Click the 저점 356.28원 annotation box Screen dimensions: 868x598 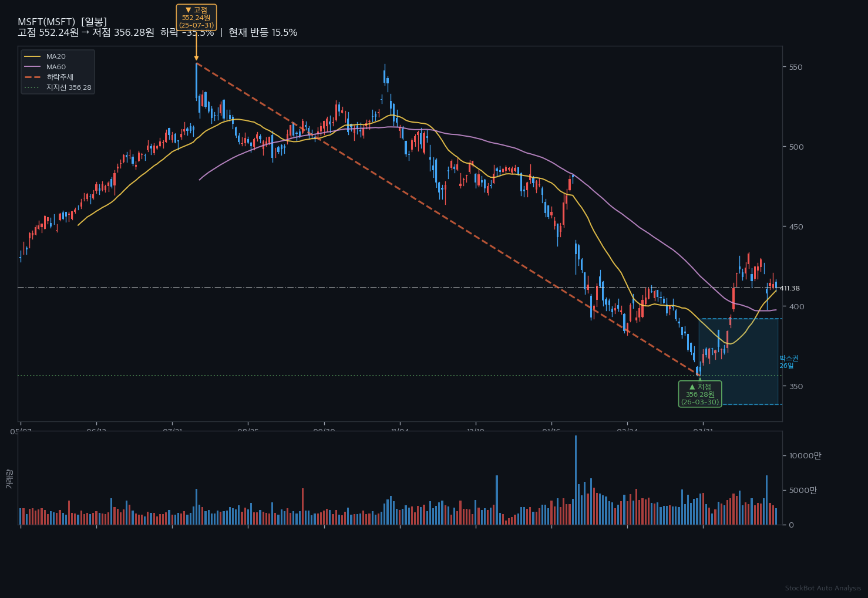click(700, 394)
